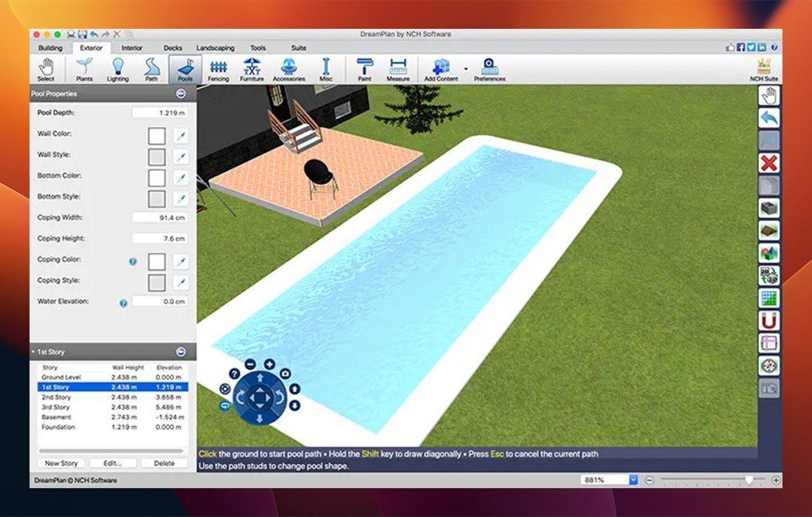The width and height of the screenshot is (812, 517).
Task: Collapse the Pool Properties panel
Action: click(181, 94)
